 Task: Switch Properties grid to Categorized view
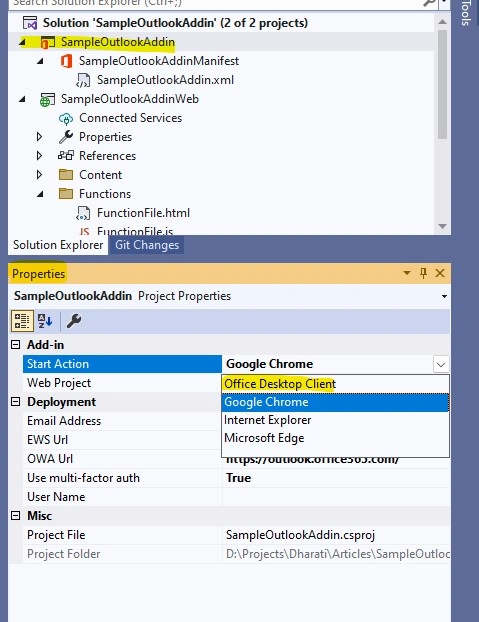(x=22, y=321)
